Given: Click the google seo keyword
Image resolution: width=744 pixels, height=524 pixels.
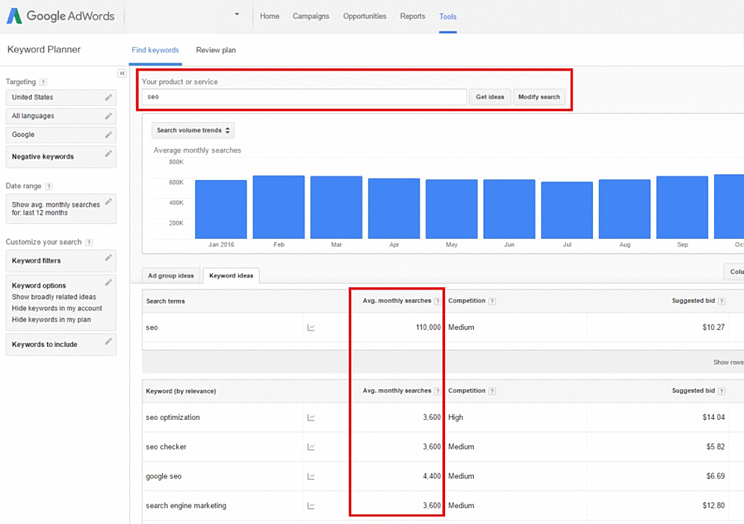Looking at the screenshot, I should pyautogui.click(x=164, y=477).
